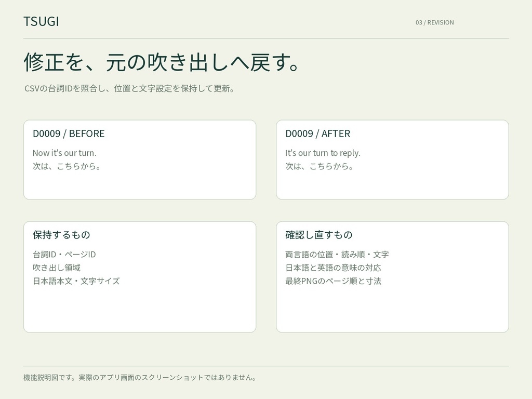The width and height of the screenshot is (532, 399).
Task: Click 次は、こちらから。 in the BEFORE card
Action: (x=67, y=166)
